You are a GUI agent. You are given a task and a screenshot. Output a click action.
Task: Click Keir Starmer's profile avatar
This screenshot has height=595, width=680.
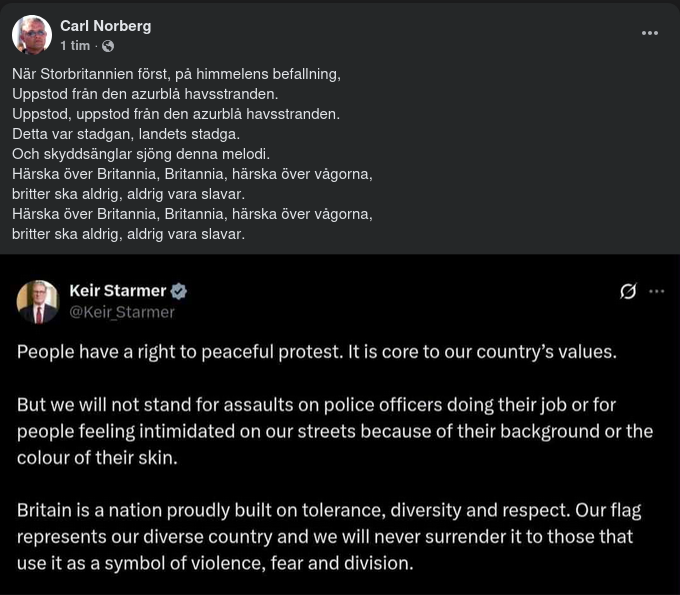[38, 301]
